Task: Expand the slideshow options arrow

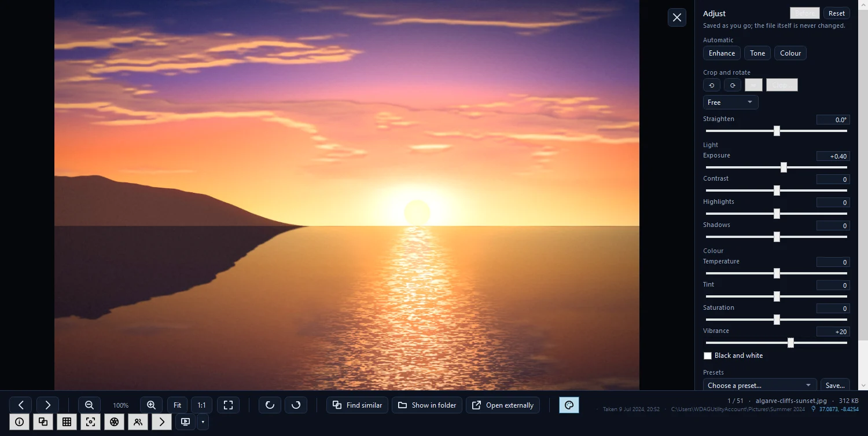Action: 203,422
